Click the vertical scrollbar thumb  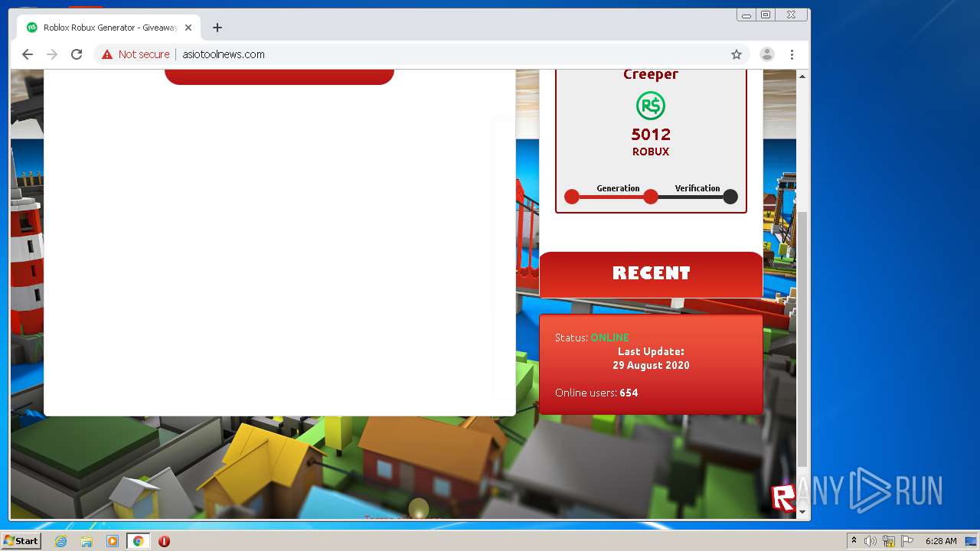coord(802,339)
